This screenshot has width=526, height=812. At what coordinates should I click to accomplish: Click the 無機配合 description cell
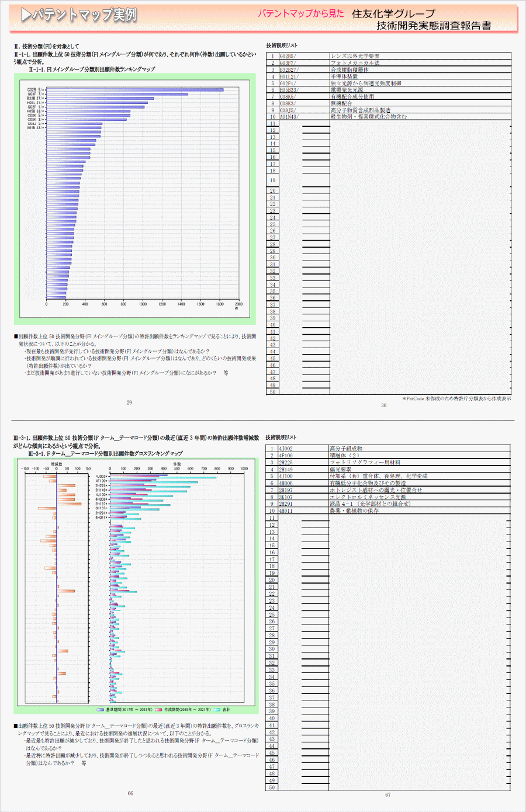(x=420, y=103)
